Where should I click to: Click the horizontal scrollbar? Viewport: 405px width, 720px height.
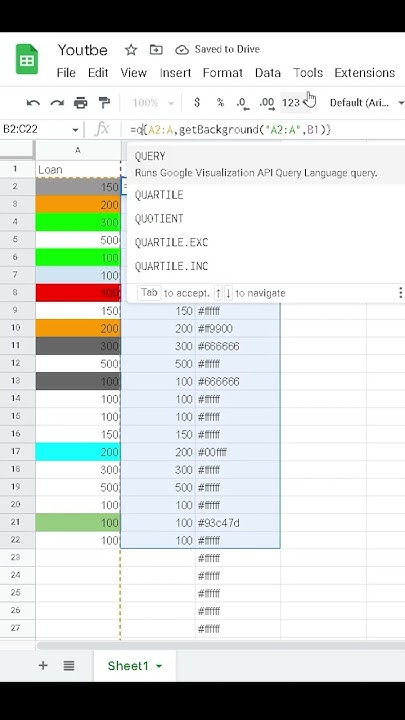pos(220,646)
